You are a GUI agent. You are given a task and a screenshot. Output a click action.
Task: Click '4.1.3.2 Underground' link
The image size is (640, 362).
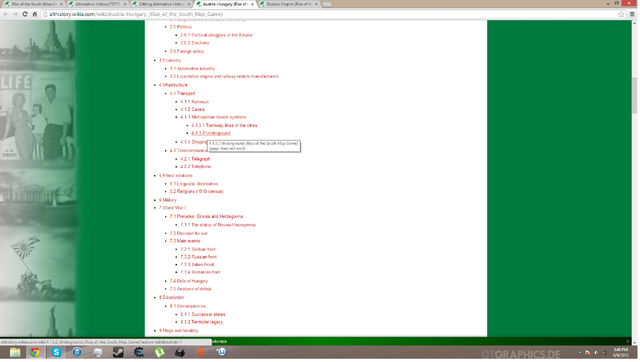(x=211, y=133)
